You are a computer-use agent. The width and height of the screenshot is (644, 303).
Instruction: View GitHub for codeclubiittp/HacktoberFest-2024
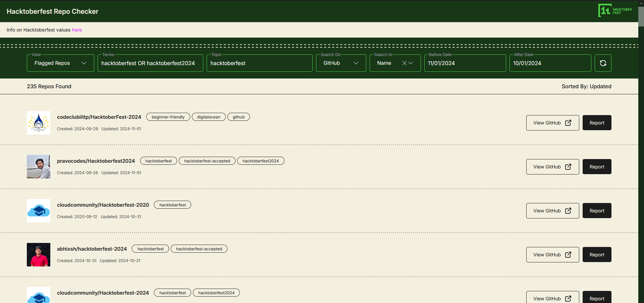pyautogui.click(x=552, y=123)
